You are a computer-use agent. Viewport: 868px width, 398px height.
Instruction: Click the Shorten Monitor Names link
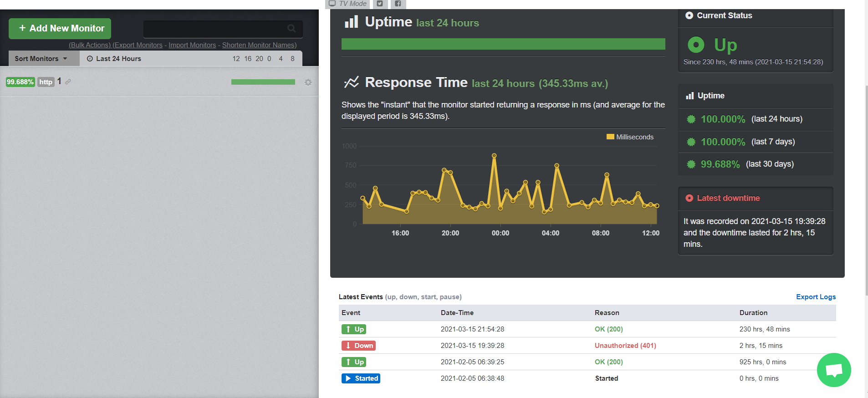(x=259, y=45)
